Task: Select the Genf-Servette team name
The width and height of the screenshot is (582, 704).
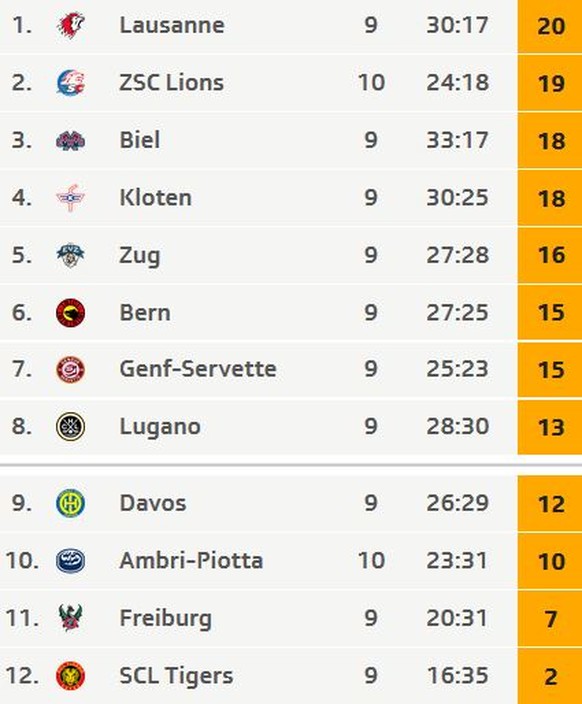Action: point(198,369)
